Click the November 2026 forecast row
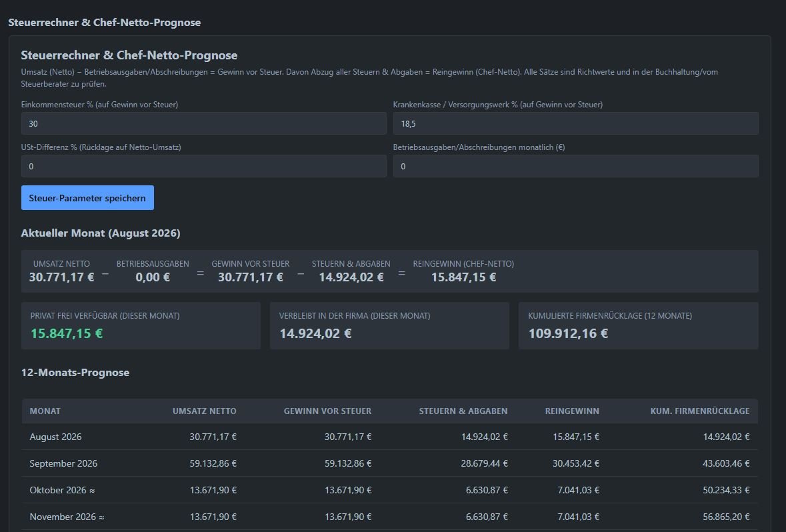 (x=389, y=517)
